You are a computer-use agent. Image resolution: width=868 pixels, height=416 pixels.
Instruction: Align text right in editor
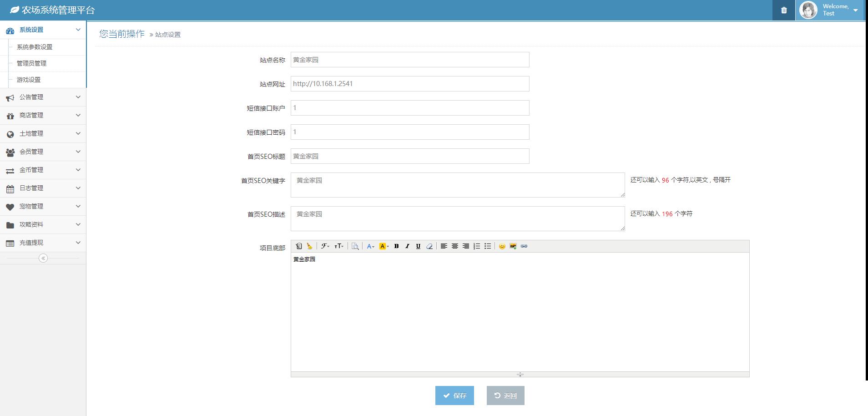[x=466, y=246]
